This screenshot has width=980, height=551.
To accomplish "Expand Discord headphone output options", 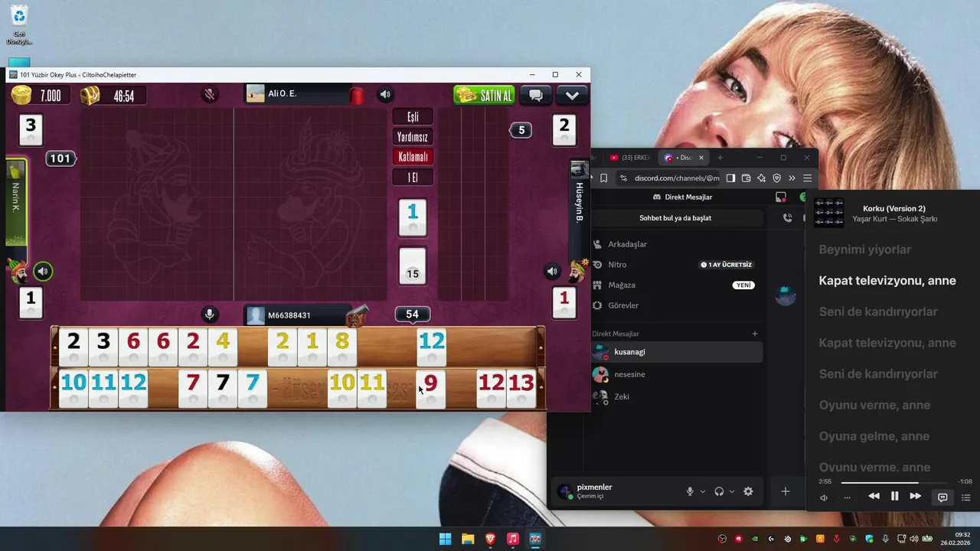I will tap(731, 491).
